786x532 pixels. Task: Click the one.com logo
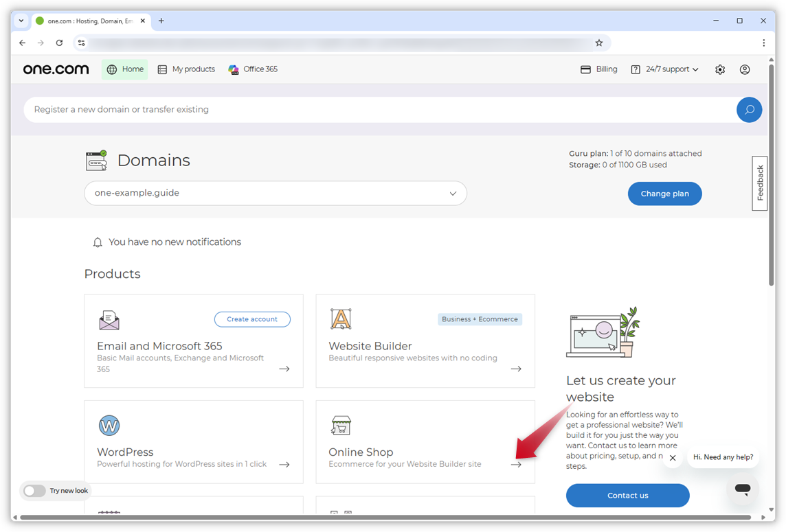[56, 69]
